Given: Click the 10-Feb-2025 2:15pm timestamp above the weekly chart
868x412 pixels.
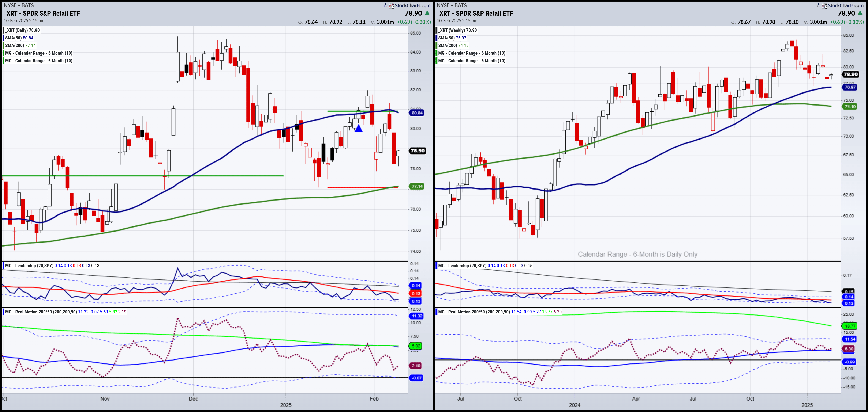Looking at the screenshot, I should (x=457, y=21).
